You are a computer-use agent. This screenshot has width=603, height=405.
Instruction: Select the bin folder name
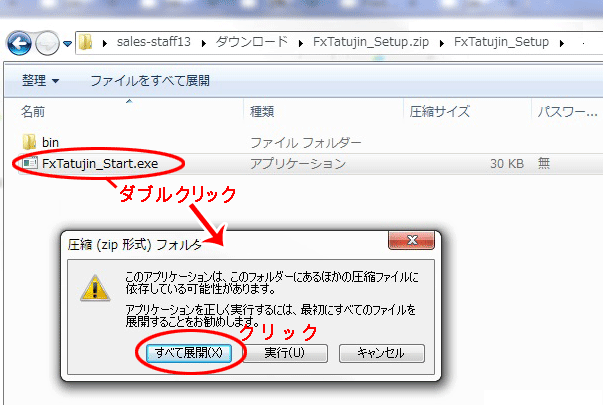coord(50,143)
